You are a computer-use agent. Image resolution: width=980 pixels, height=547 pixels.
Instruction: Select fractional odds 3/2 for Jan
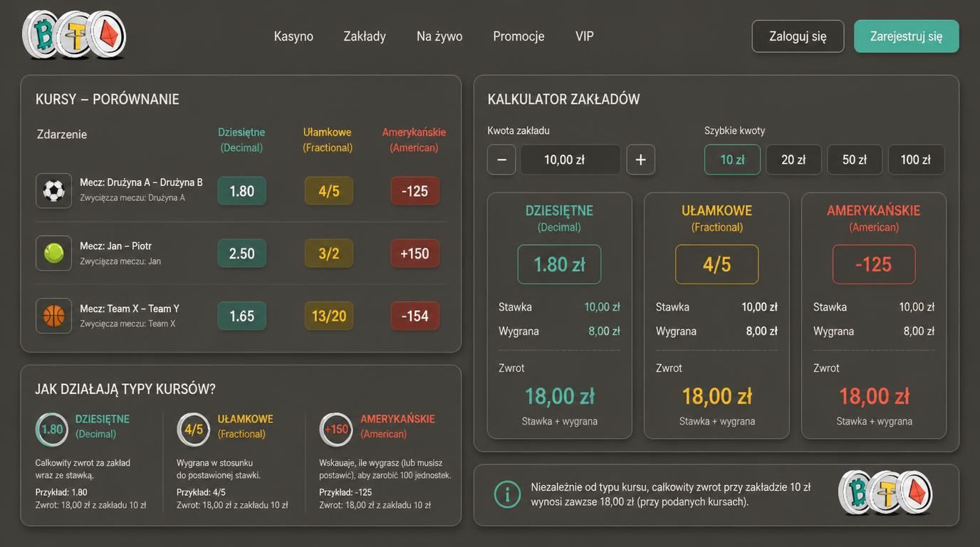pyautogui.click(x=329, y=254)
